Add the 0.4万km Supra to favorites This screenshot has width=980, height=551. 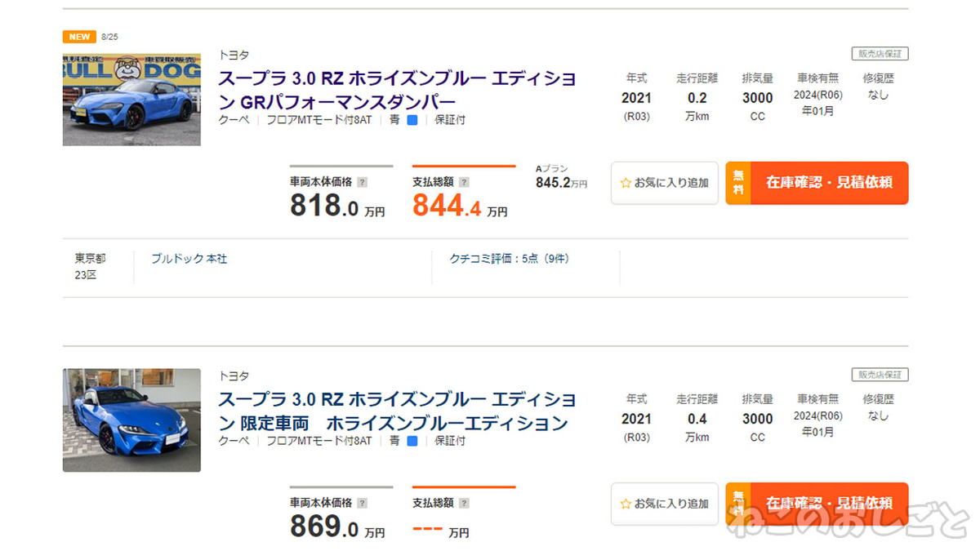tap(665, 504)
